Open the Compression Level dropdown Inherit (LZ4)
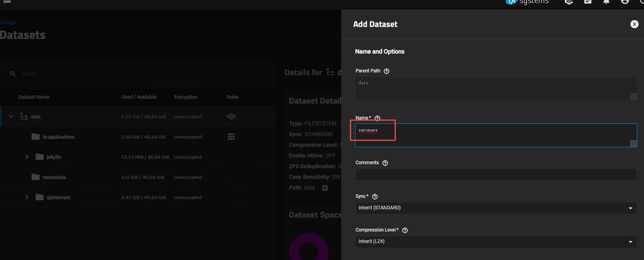 (x=496, y=242)
